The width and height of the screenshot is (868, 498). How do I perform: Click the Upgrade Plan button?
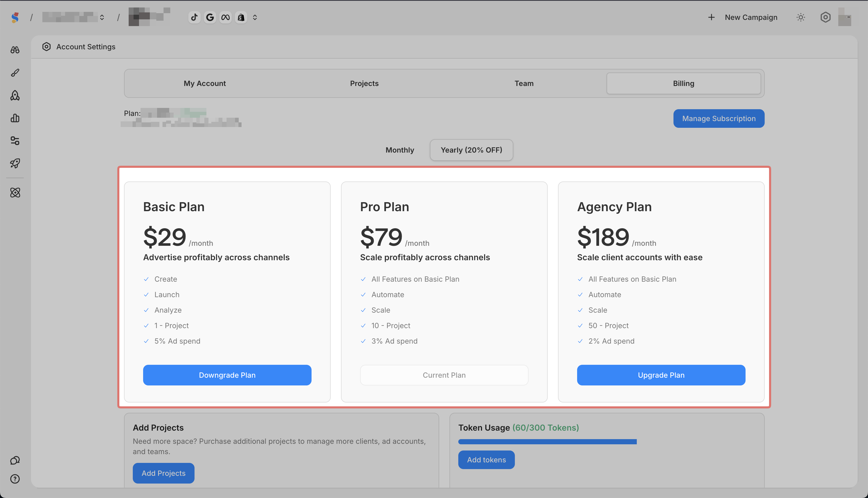tap(661, 375)
